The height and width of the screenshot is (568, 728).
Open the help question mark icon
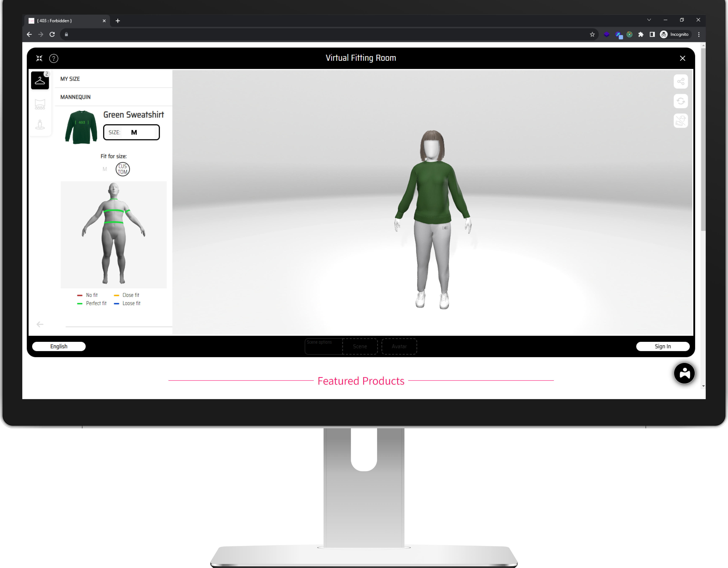point(54,59)
